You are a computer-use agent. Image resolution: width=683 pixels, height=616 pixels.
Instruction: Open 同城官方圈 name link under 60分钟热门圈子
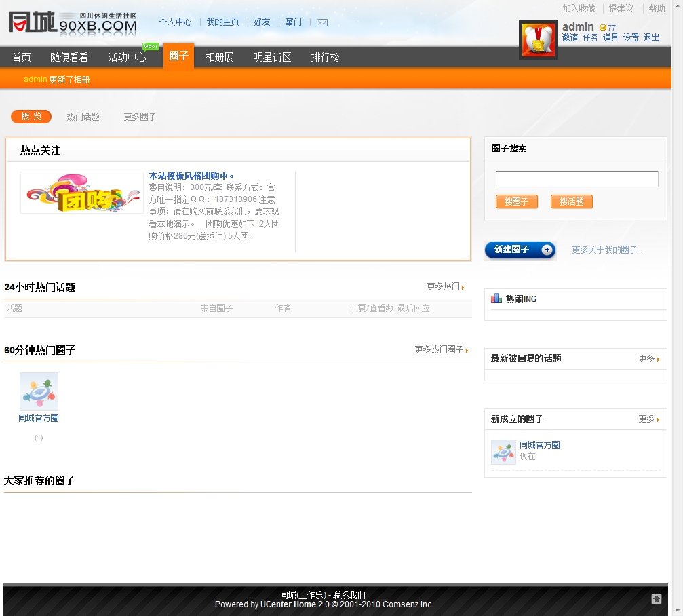[39, 418]
